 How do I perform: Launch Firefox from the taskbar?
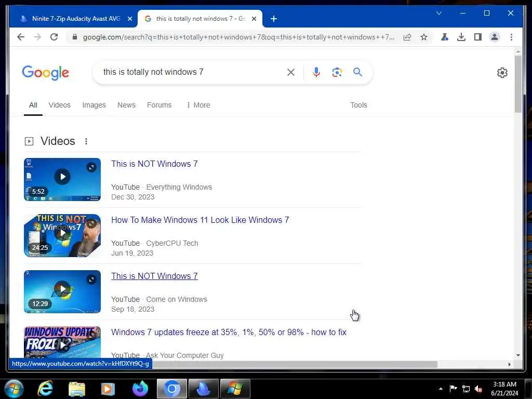point(140,389)
